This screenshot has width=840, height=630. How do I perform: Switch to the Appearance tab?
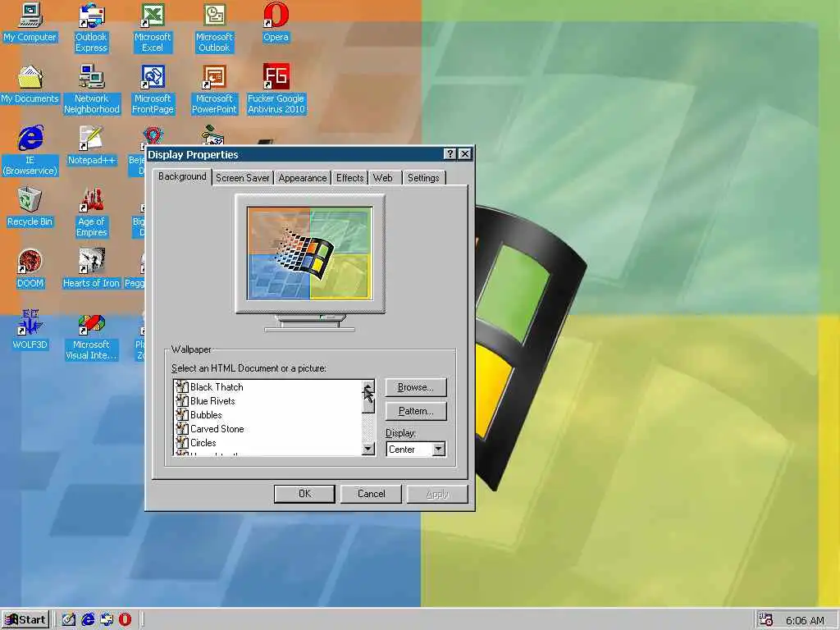tap(303, 178)
